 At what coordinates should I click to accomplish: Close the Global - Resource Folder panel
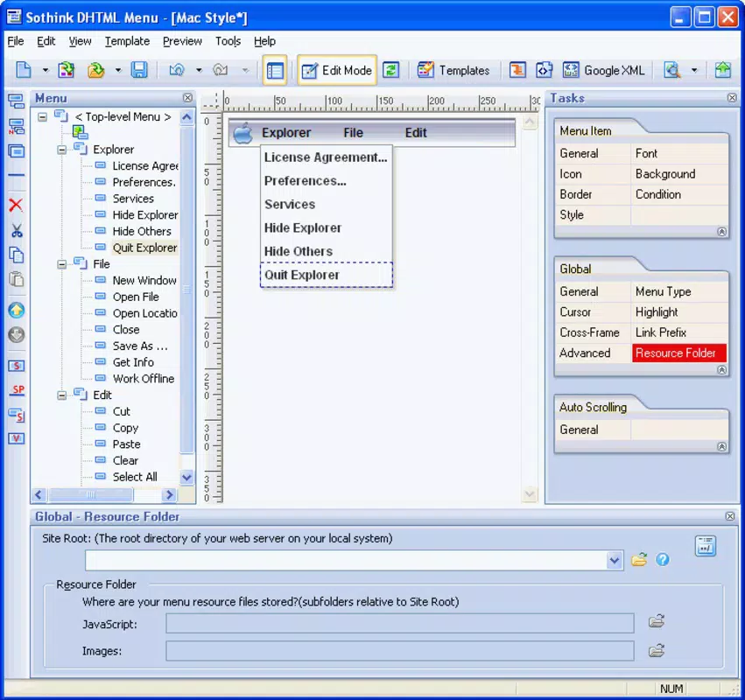pos(730,516)
